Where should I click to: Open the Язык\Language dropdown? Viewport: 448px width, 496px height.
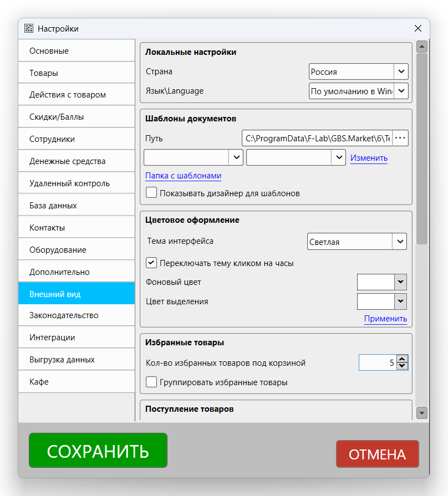pos(400,90)
